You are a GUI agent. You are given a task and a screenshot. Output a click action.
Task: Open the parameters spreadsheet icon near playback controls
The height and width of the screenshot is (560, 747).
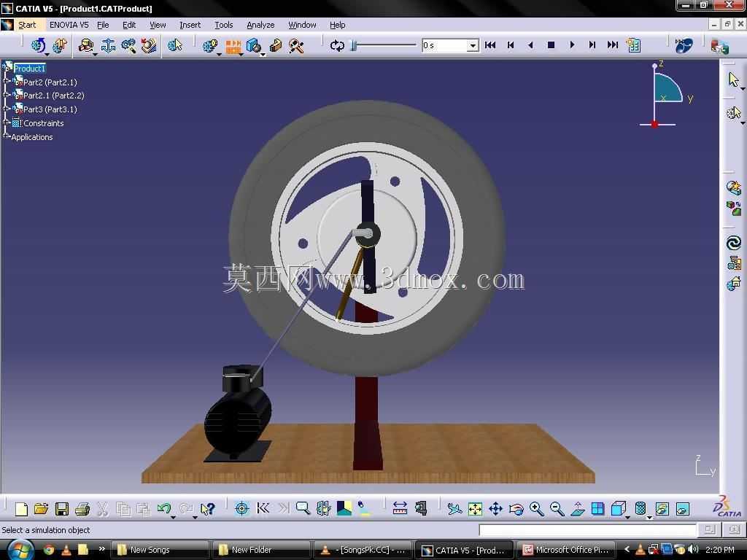coord(634,45)
